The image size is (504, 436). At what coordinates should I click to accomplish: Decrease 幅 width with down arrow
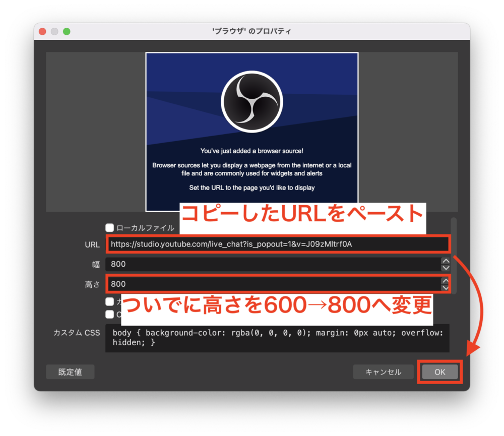[x=446, y=268]
